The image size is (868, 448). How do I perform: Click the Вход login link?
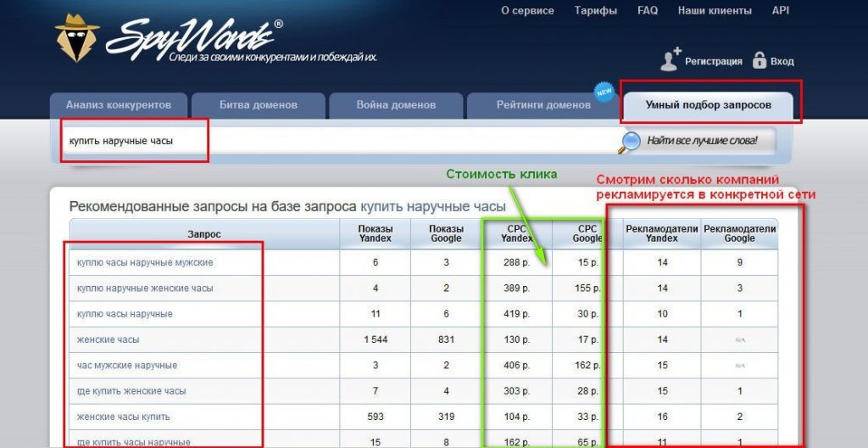tap(782, 62)
